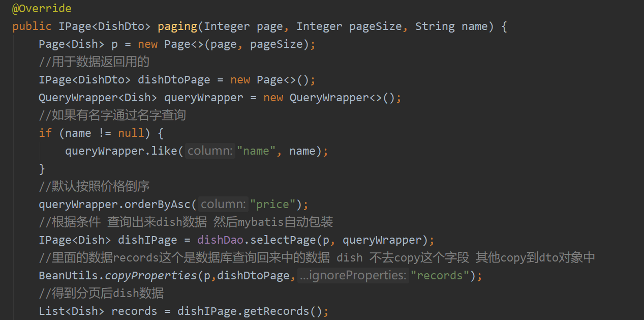Click the comment 默认按照价格倒序
This screenshot has height=320, width=644.
94,187
